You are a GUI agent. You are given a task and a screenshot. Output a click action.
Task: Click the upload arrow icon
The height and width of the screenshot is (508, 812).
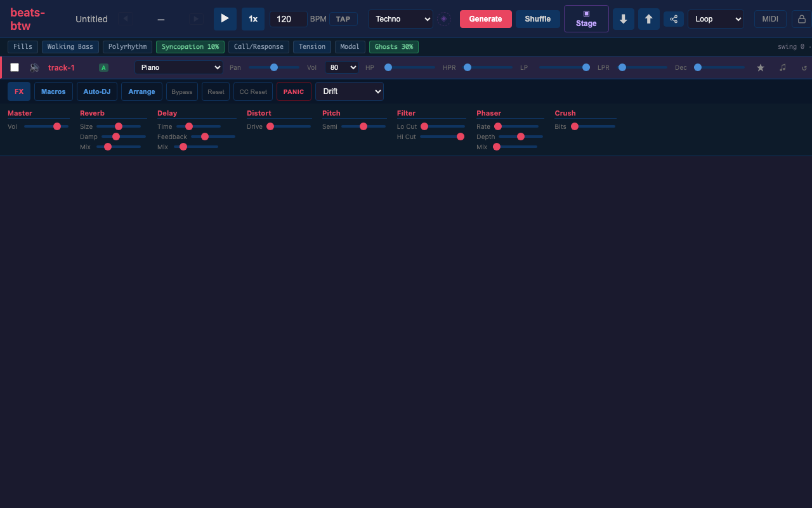click(648, 19)
